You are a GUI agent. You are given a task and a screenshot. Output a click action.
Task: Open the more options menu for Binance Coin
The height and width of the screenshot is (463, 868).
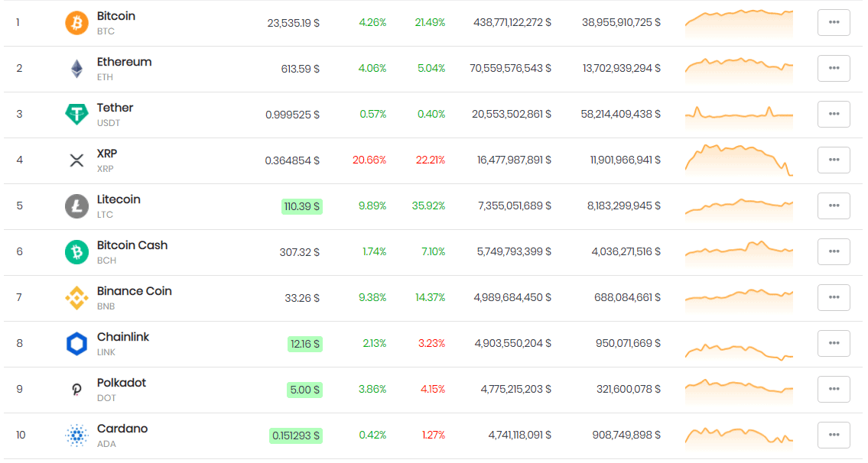click(834, 298)
